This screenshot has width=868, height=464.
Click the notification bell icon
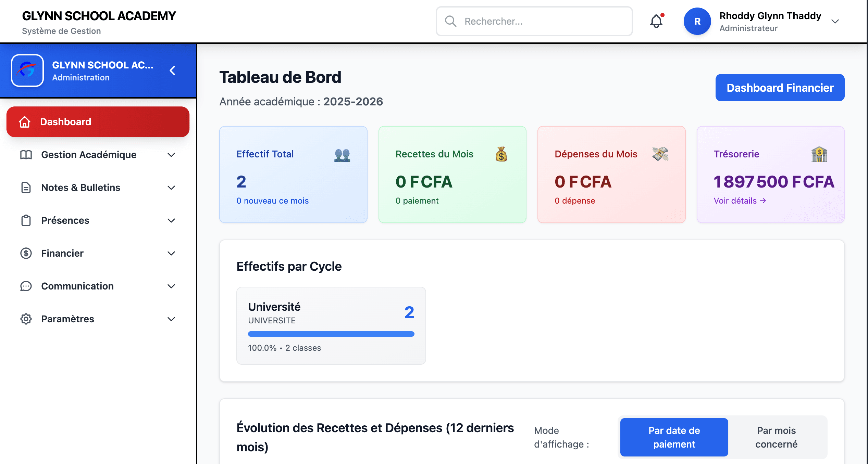[x=656, y=22]
